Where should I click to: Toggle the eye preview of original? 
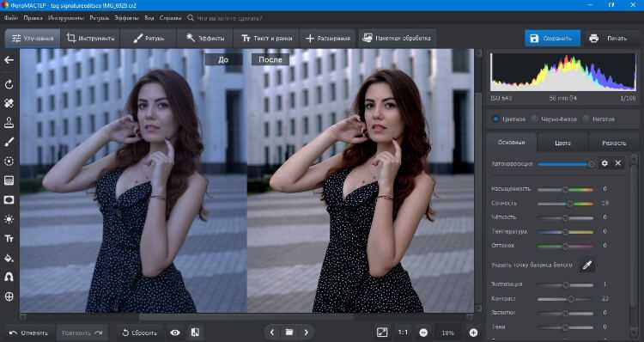(175, 333)
